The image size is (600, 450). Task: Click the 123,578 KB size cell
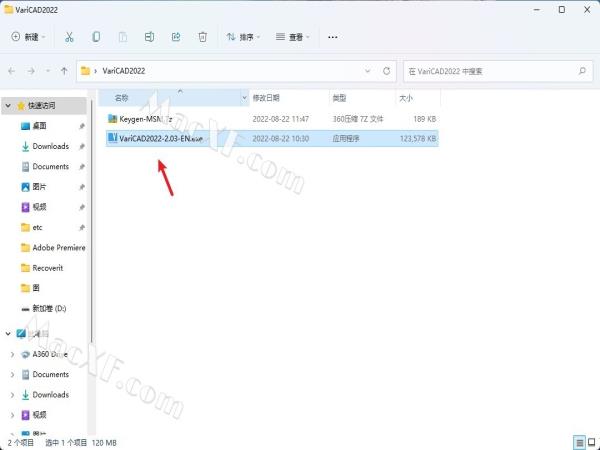(x=418, y=139)
